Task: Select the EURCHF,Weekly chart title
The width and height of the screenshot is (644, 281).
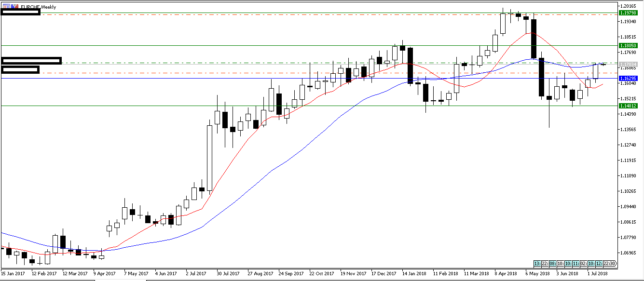Action: (x=39, y=7)
